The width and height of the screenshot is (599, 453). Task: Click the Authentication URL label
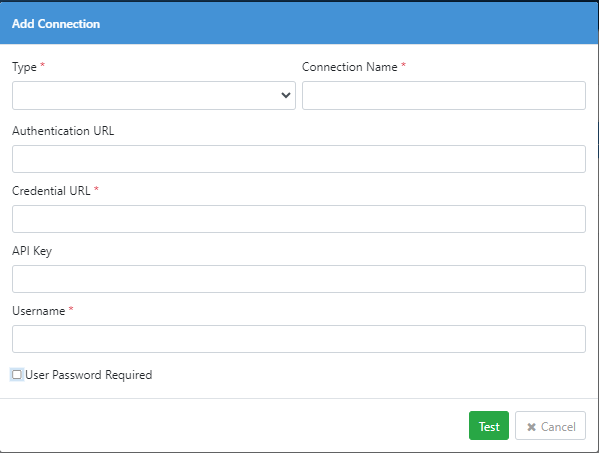tap(63, 131)
